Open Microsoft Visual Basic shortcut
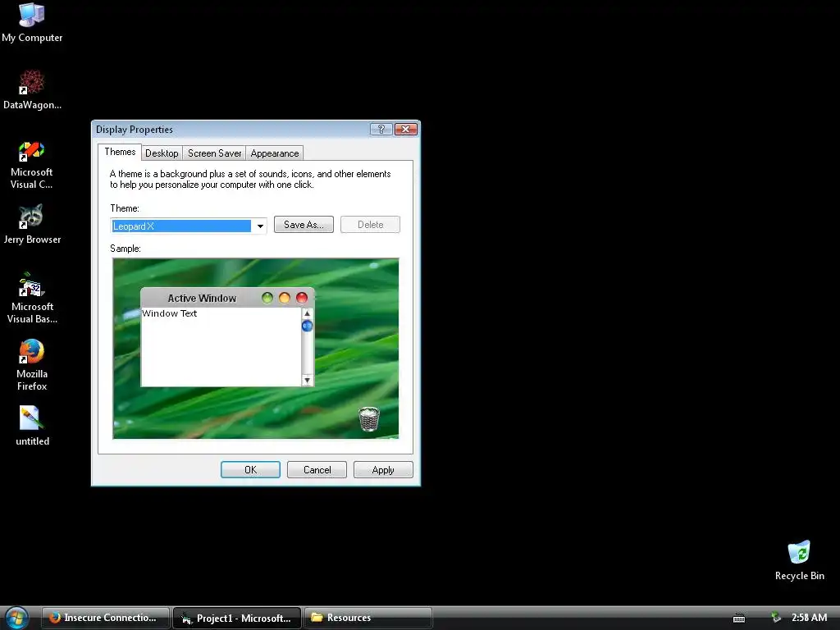This screenshot has height=630, width=840. [32, 299]
